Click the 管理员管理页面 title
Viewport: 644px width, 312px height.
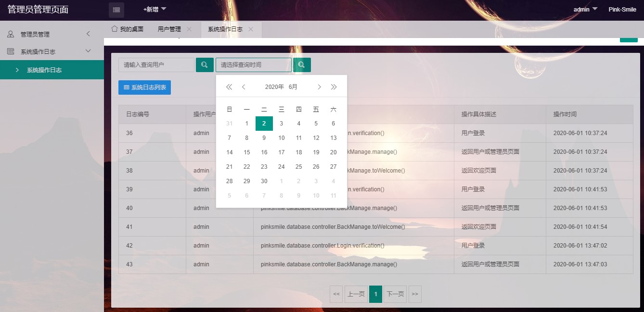point(38,10)
